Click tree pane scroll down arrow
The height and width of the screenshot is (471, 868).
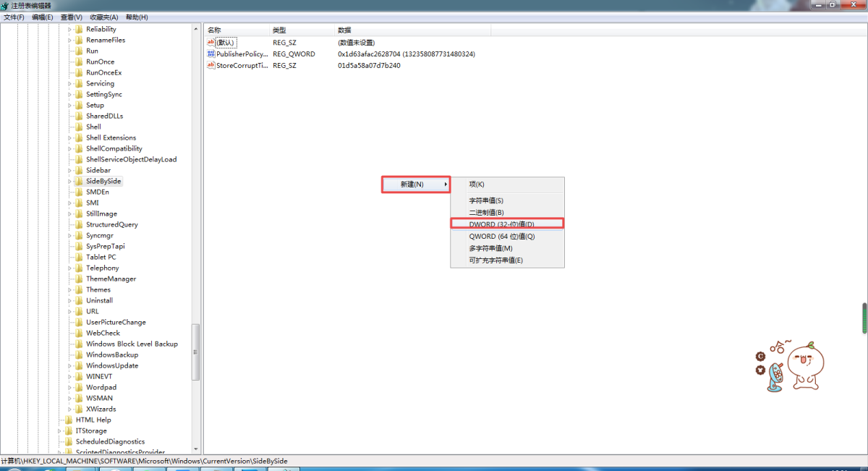pos(195,449)
